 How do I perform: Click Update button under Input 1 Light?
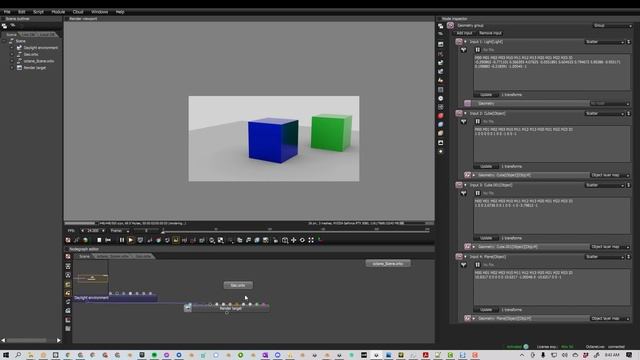click(486, 95)
